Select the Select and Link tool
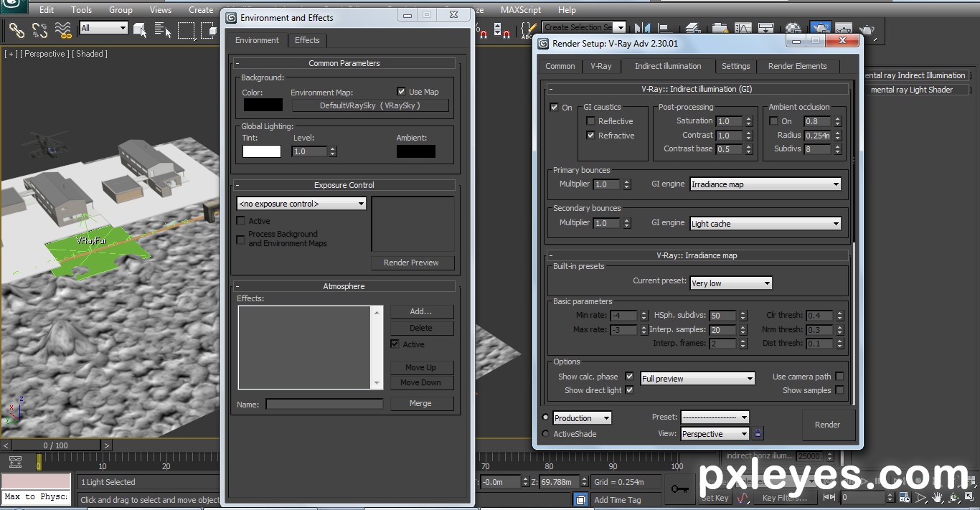 17,29
